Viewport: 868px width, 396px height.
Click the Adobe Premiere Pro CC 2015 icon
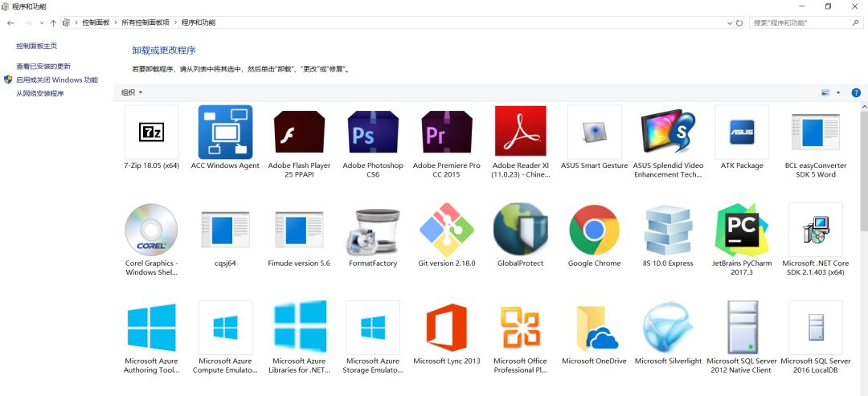[446, 133]
